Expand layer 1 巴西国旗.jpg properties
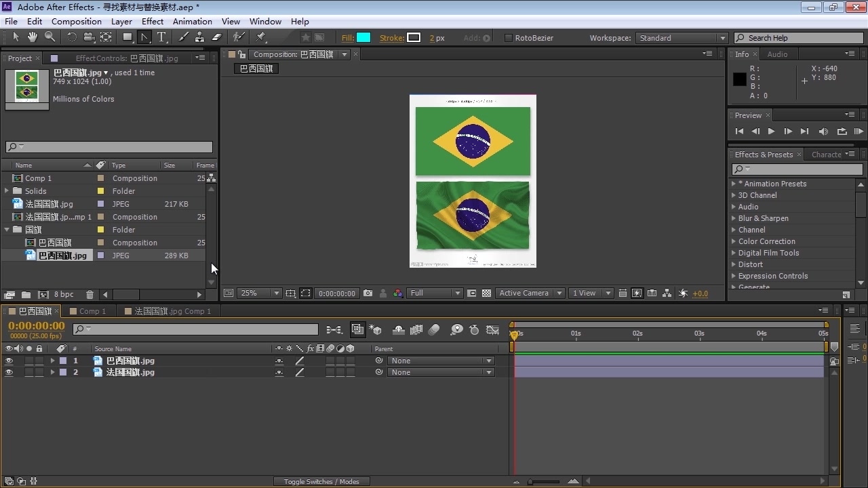This screenshot has height=488, width=868. [53, 361]
